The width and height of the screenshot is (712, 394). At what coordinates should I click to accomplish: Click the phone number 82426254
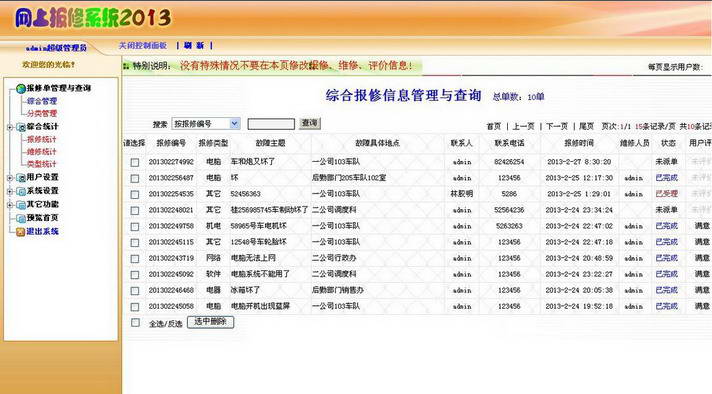coord(509,162)
